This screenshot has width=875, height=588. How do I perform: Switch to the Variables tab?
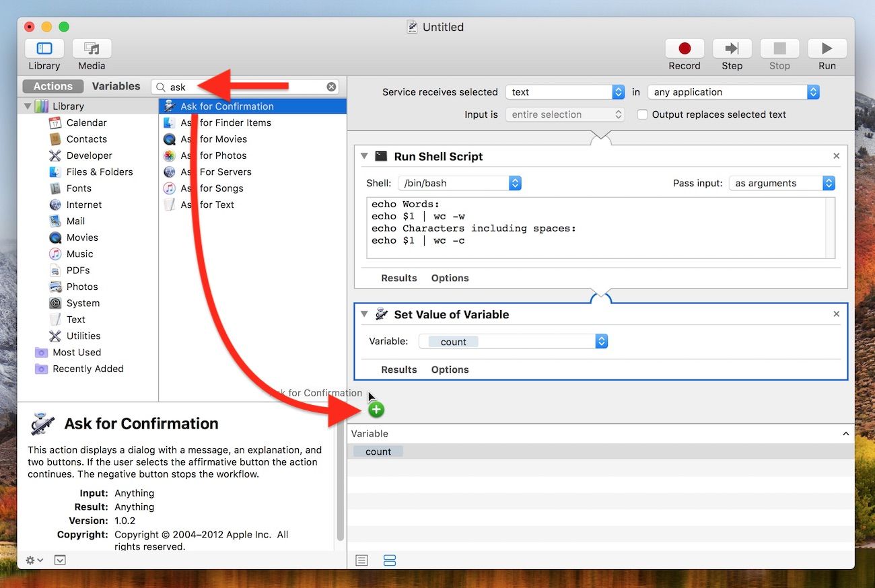pos(116,86)
